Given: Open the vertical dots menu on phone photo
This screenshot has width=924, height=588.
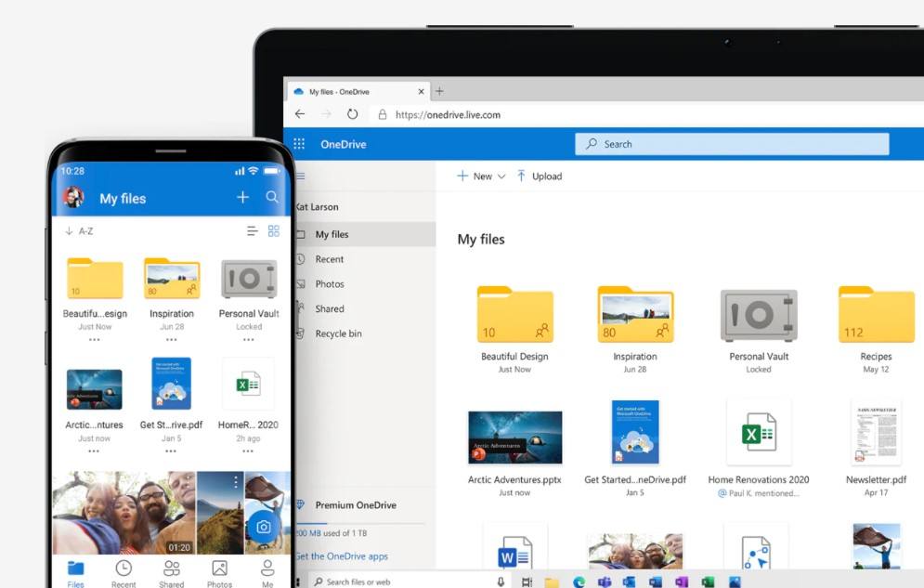Looking at the screenshot, I should pyautogui.click(x=236, y=482).
